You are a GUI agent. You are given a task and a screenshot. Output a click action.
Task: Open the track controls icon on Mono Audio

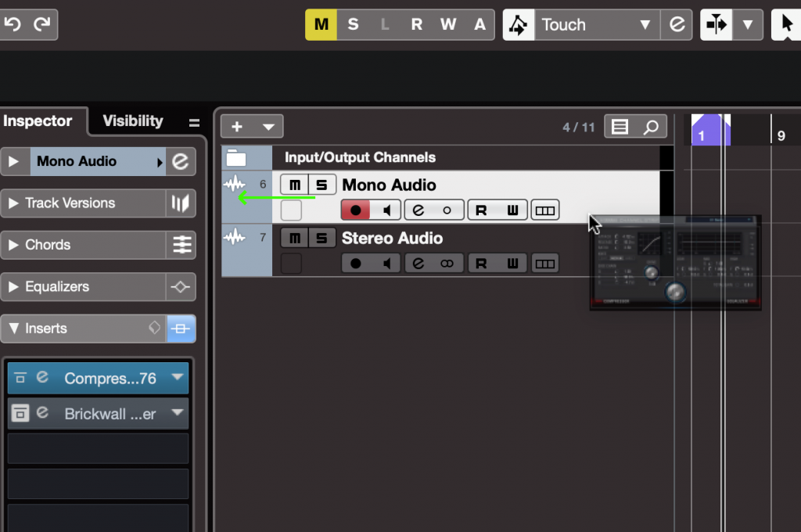(x=544, y=209)
